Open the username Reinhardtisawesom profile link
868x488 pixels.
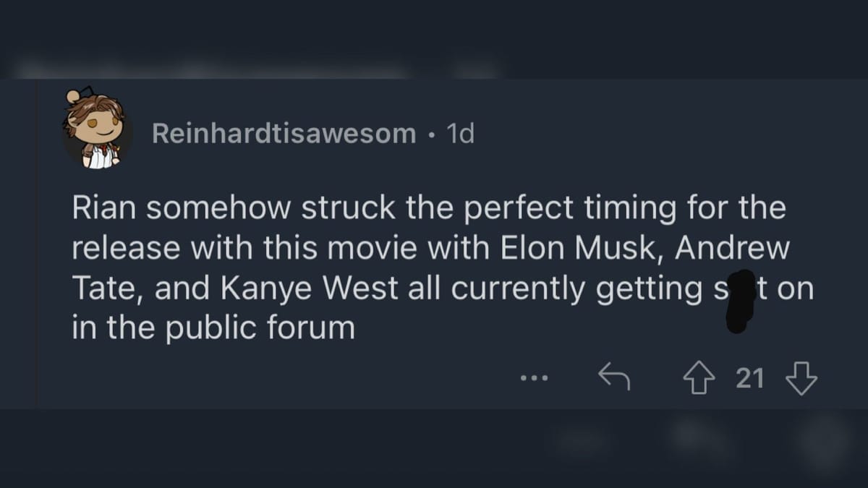point(282,133)
